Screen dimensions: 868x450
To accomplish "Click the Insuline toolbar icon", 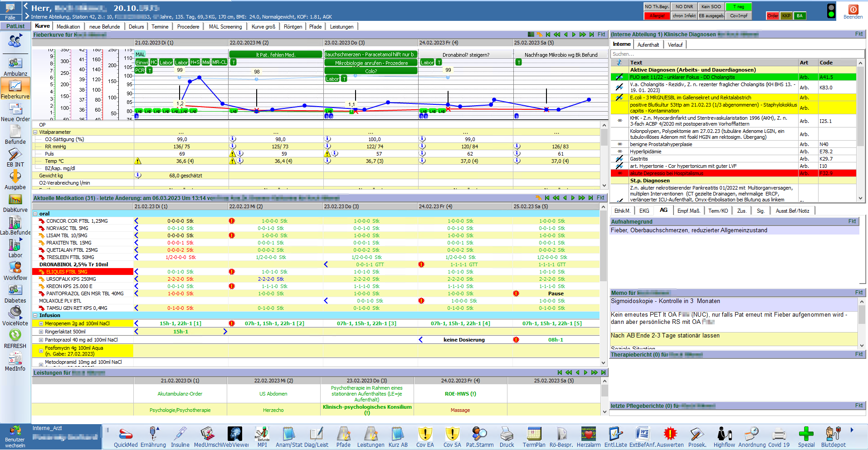I will pos(180,437).
